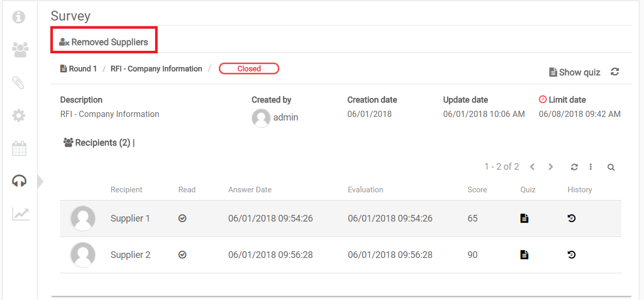Open the Removed Suppliers tab
The height and width of the screenshot is (300, 644).
pyautogui.click(x=104, y=42)
